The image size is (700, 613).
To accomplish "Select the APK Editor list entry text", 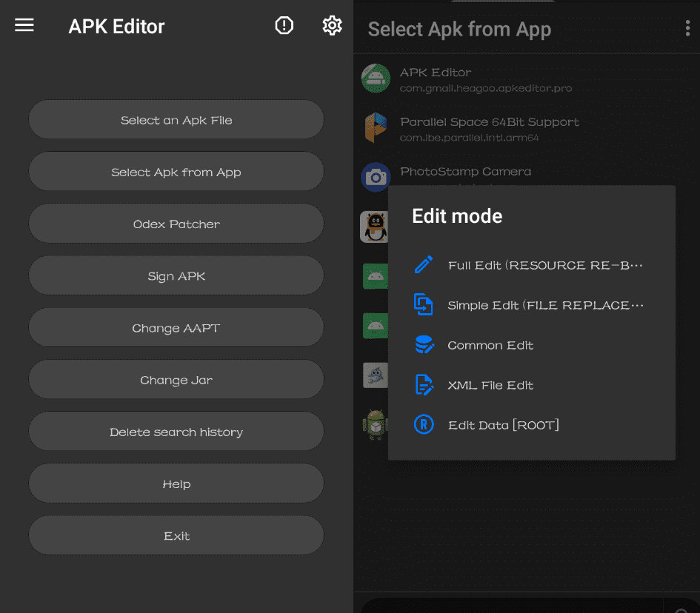I will click(436, 73).
